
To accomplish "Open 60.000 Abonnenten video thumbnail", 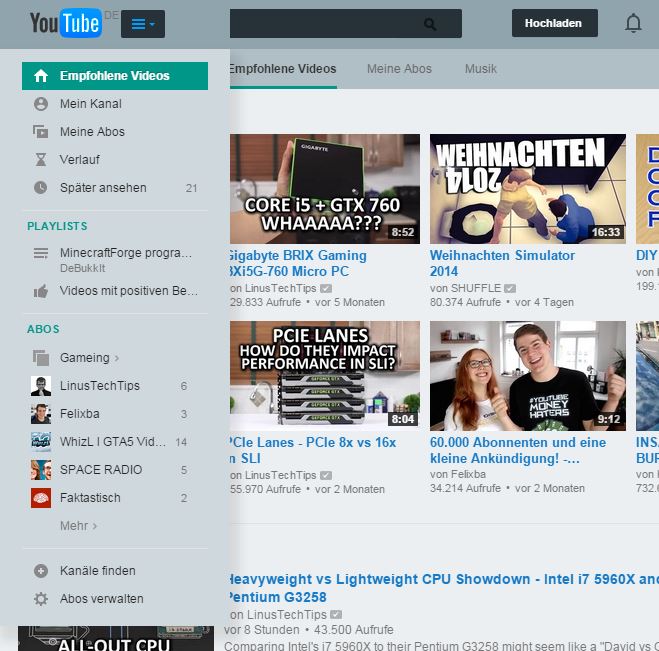I will coord(527,376).
